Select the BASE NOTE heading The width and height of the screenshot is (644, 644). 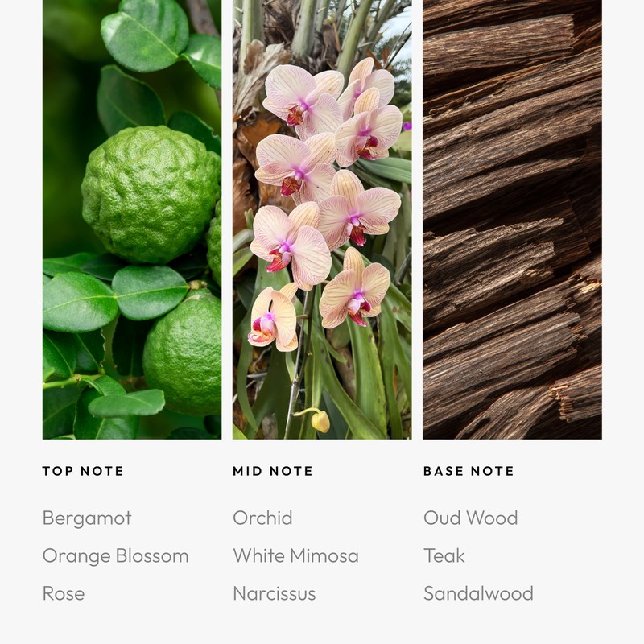click(x=469, y=471)
